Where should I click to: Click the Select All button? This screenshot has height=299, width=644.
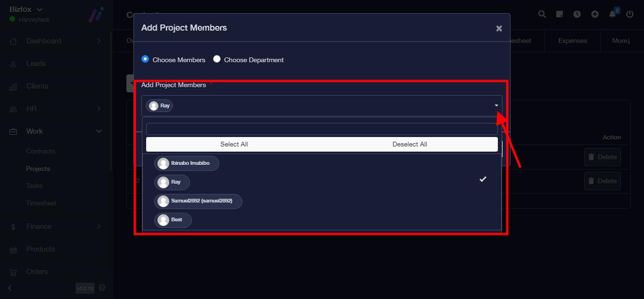pos(234,144)
